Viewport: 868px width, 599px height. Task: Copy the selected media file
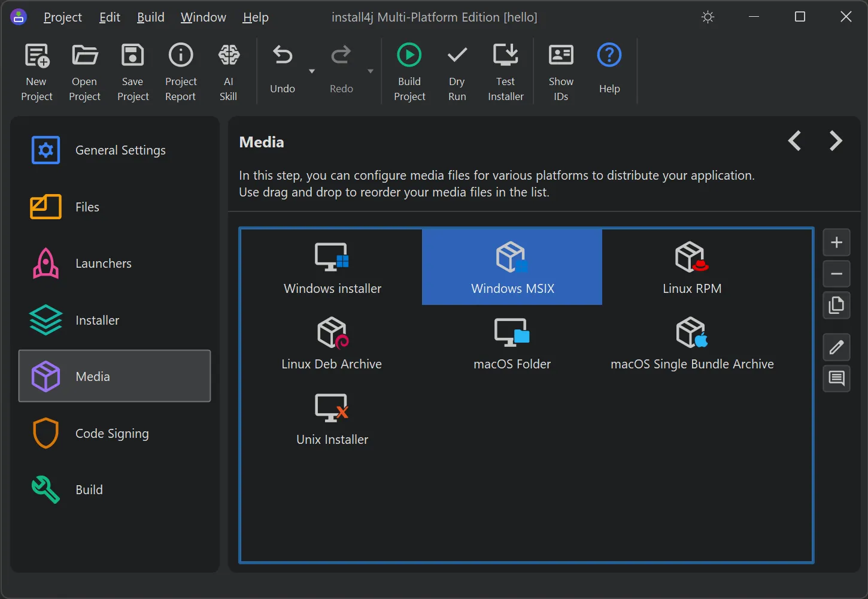[x=837, y=305]
